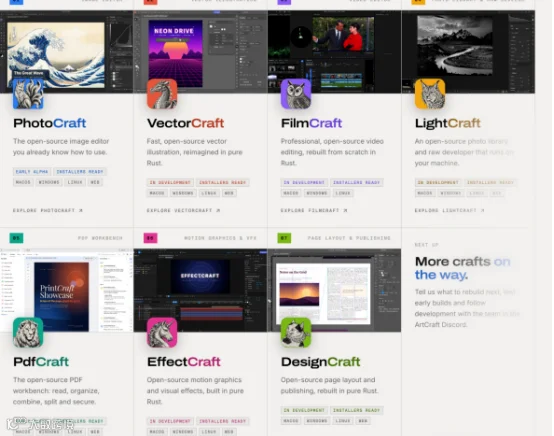The image size is (554, 436).
Task: Follow the Explore FilmCraft link
Action: pos(314,210)
